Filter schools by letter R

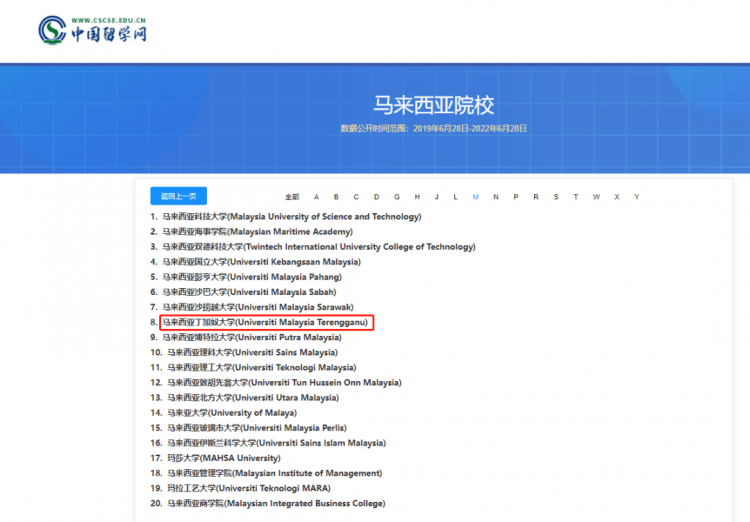536,197
